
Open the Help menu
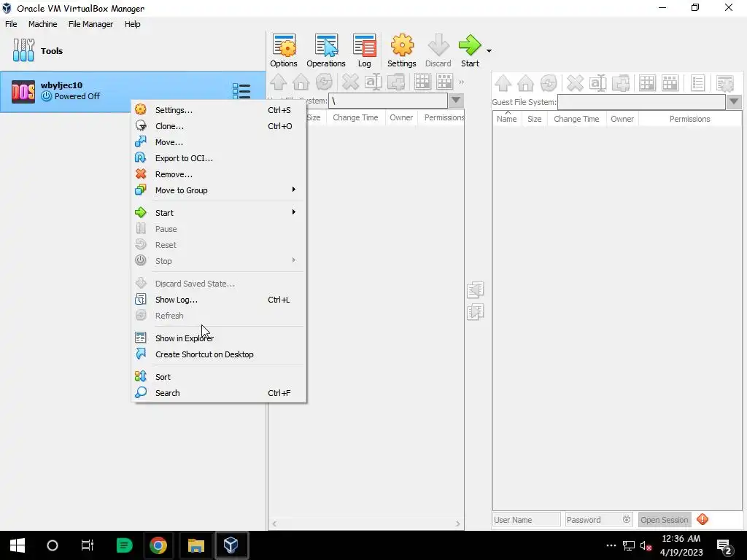[x=133, y=24]
